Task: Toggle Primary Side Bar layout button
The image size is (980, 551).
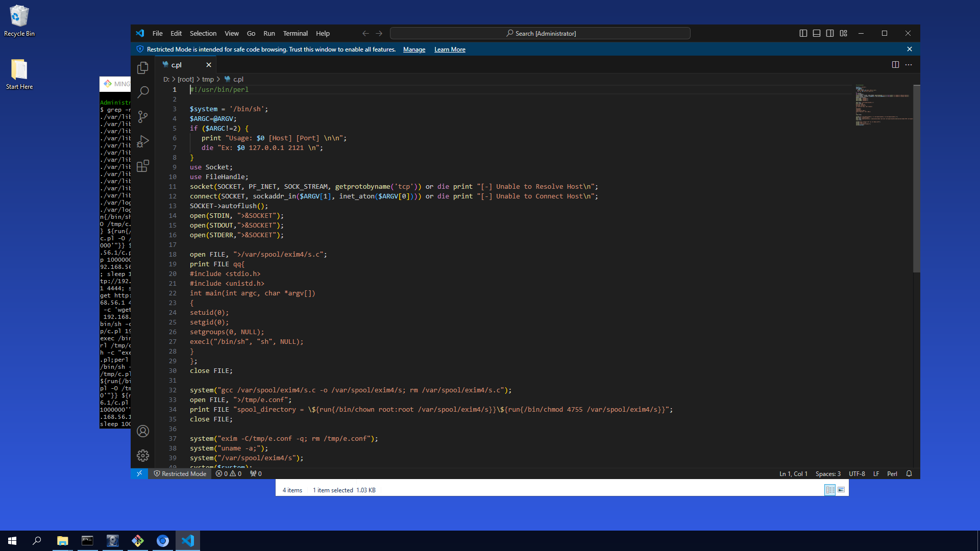Action: (803, 33)
